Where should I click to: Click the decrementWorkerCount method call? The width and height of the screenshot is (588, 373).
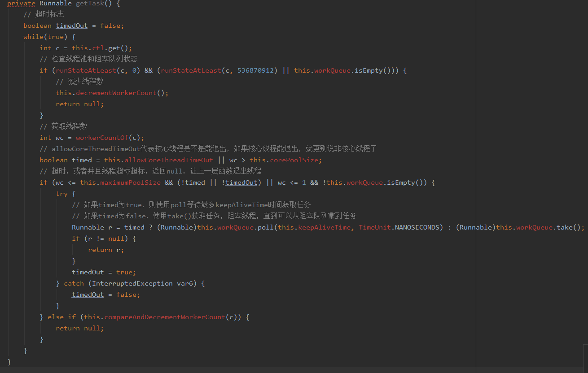(x=116, y=93)
